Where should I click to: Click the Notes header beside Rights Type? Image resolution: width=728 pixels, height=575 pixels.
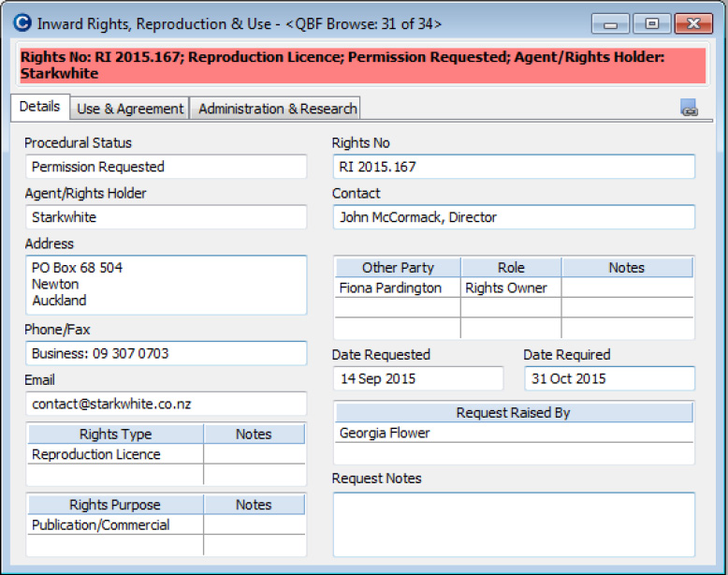pos(254,434)
